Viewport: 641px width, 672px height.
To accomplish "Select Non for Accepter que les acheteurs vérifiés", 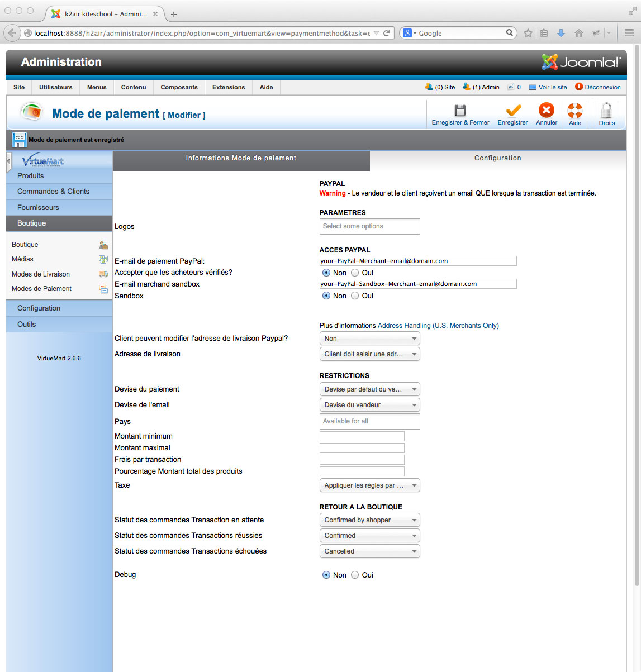I will [x=326, y=273].
